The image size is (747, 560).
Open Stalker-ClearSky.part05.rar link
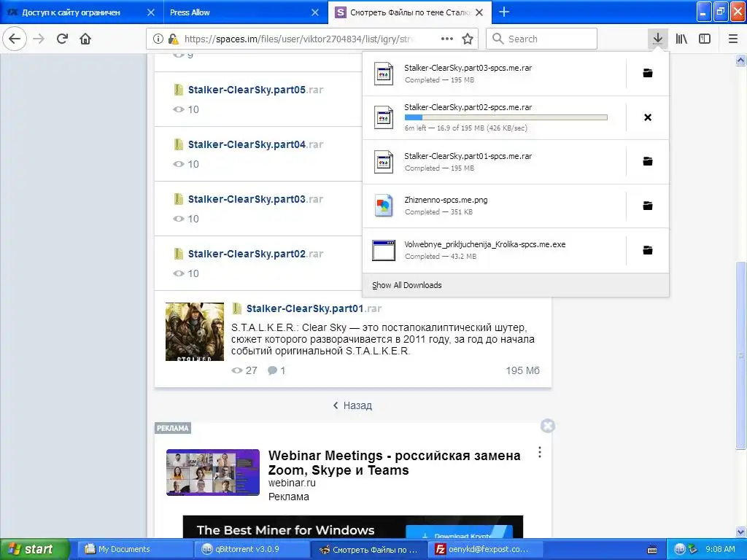click(x=256, y=90)
